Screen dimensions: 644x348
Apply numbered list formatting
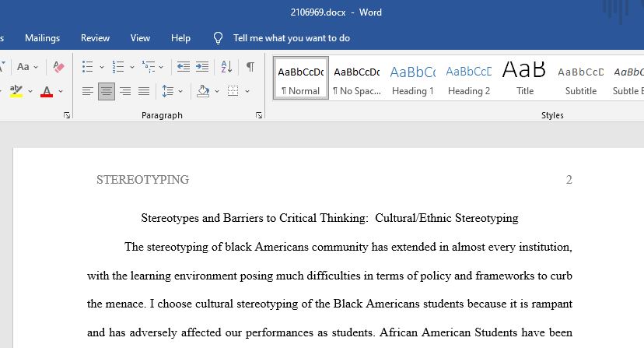(x=118, y=67)
